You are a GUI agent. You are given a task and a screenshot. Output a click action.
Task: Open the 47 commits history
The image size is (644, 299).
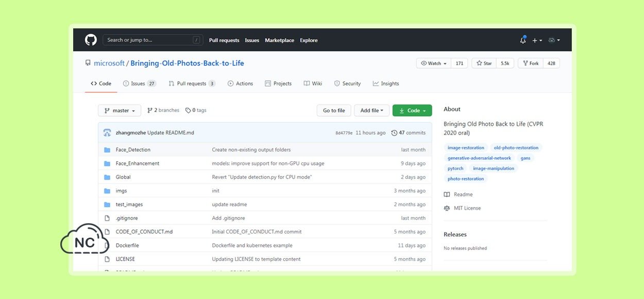(x=409, y=132)
